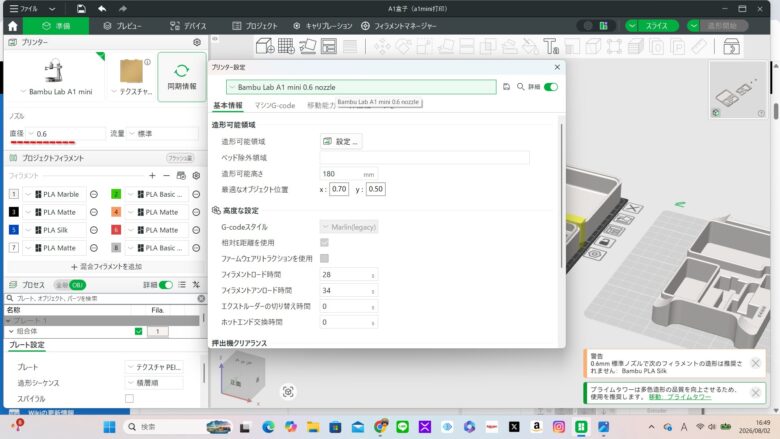Dismiss the prime tower notification
The width and height of the screenshot is (780, 439).
pyautogui.click(x=755, y=393)
